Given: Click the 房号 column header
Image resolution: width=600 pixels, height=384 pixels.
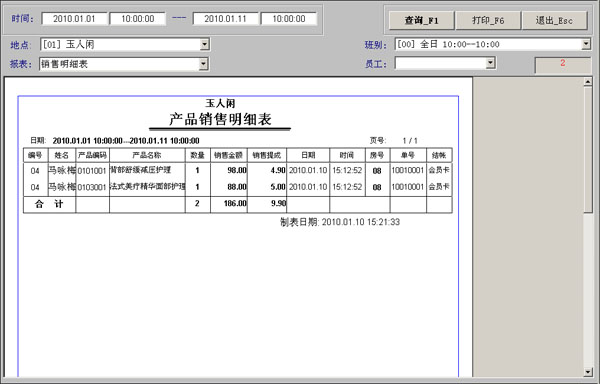Looking at the screenshot, I should pyautogui.click(x=377, y=155).
